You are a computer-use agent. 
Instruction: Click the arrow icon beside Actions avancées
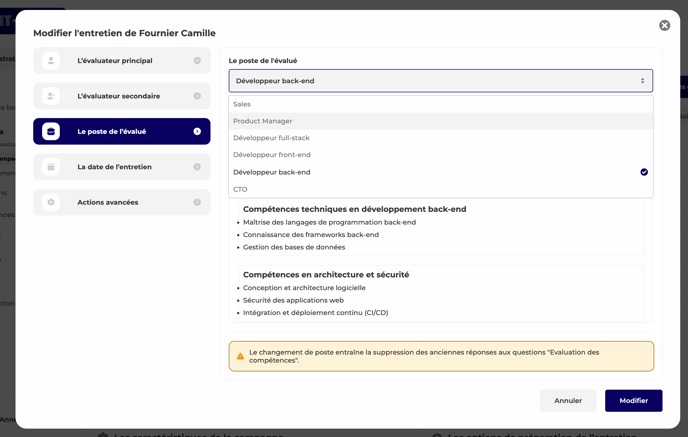[x=197, y=202]
